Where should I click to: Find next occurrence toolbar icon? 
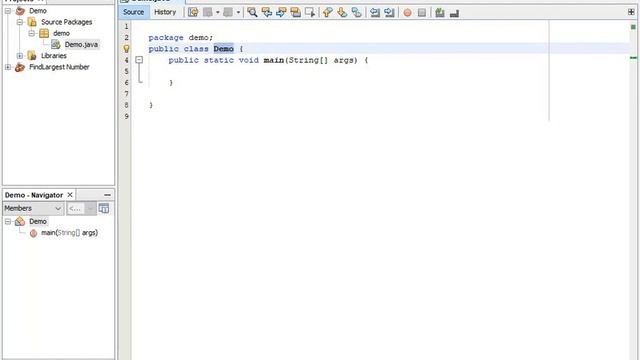281,12
